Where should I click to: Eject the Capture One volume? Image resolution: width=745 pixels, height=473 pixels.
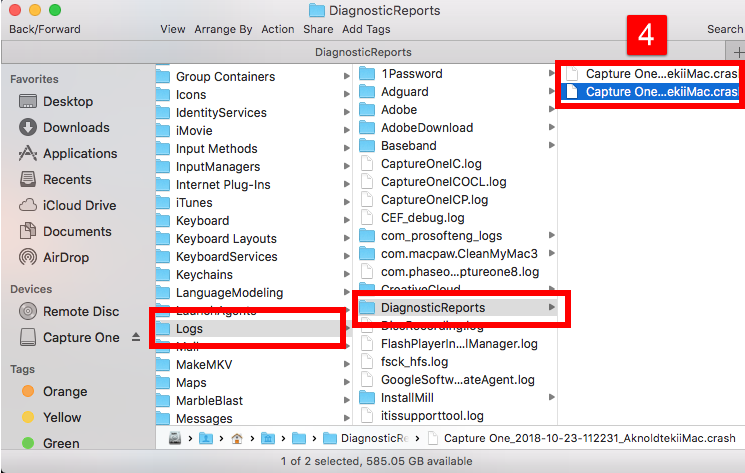click(x=136, y=338)
